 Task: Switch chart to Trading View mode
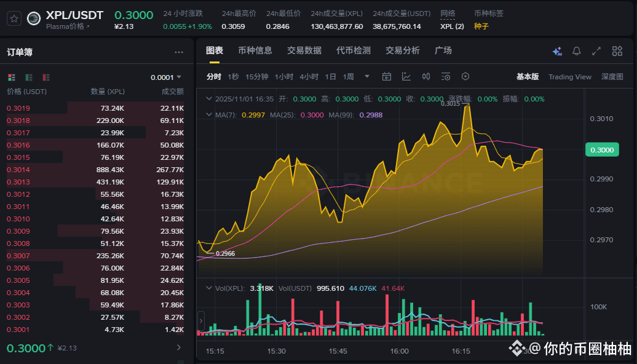pos(570,77)
